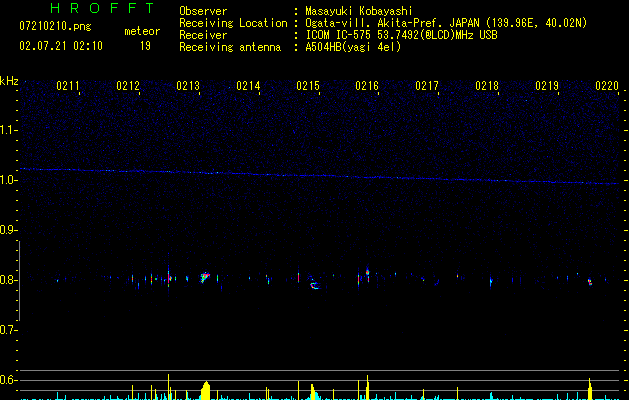Image resolution: width=629 pixels, height=400 pixels.
Task: Click the Receiving Location label
Action: coord(233,23)
